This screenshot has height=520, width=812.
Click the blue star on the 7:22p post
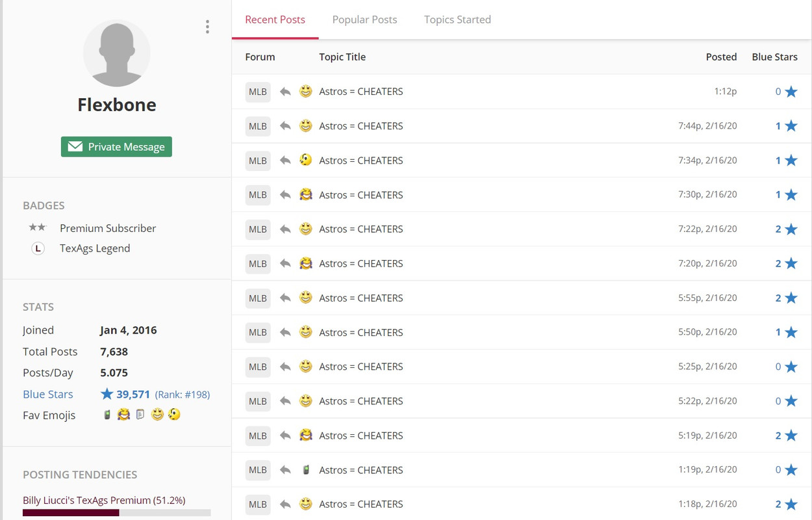(x=791, y=229)
